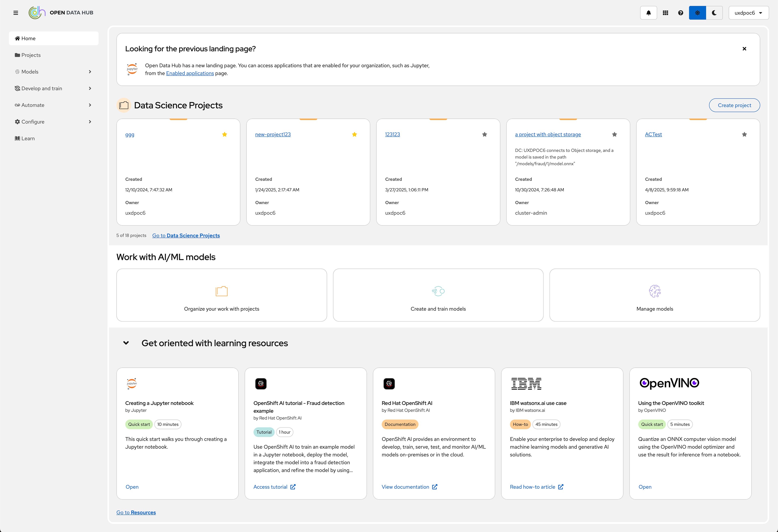Open the notifications bell
This screenshot has width=778, height=532.
pyautogui.click(x=649, y=13)
